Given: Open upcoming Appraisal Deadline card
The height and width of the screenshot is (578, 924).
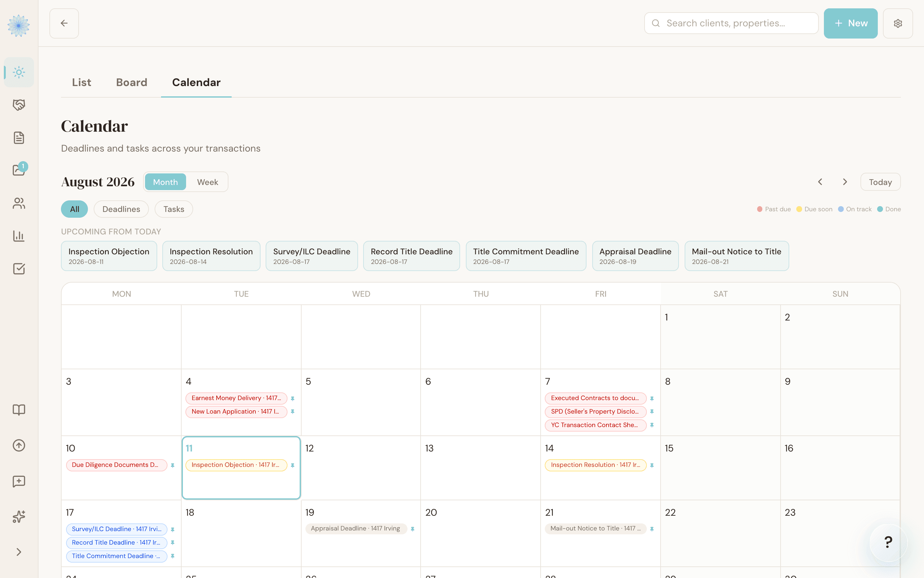Looking at the screenshot, I should tap(635, 256).
